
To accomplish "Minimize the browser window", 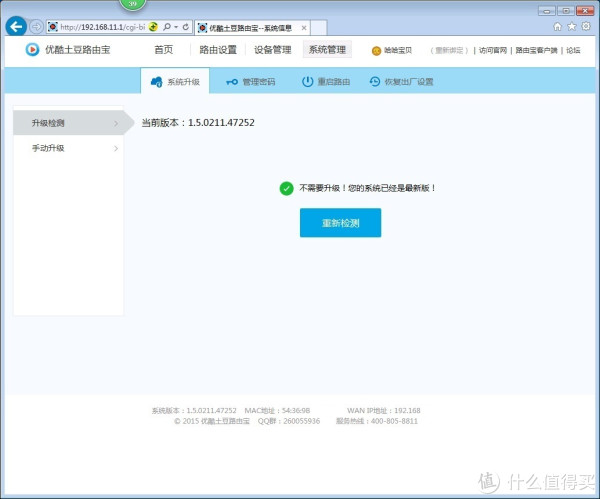I will click(546, 11).
